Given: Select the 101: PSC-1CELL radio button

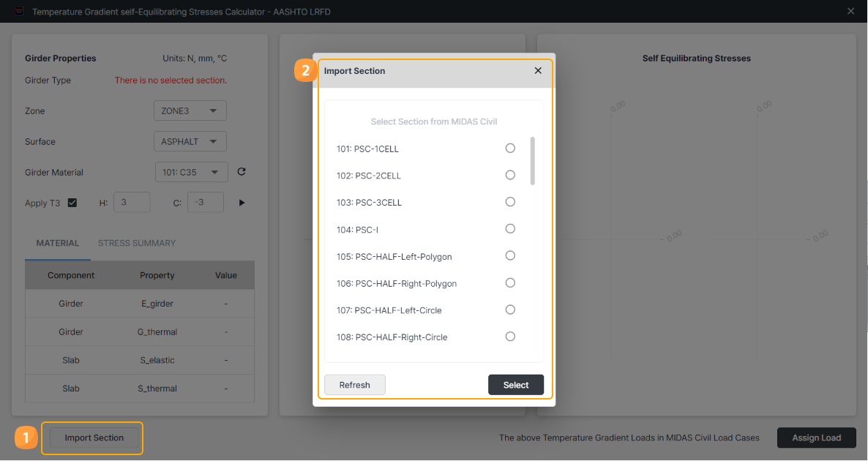Looking at the screenshot, I should click(510, 149).
